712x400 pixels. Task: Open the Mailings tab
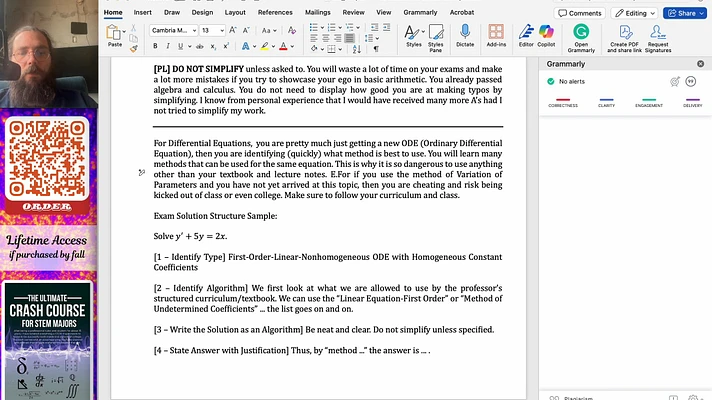[x=317, y=12]
